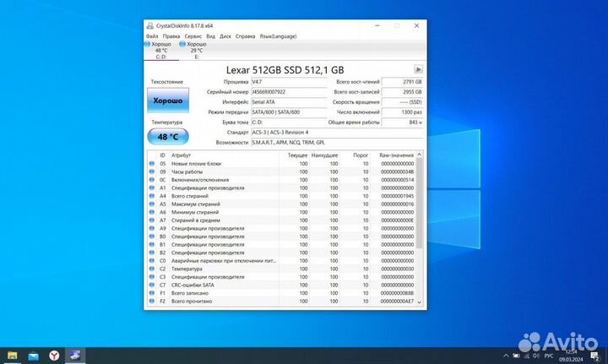Image resolution: width=608 pixels, height=364 pixels.
Task: Click the volume icon in system tray
Action: pos(536,356)
